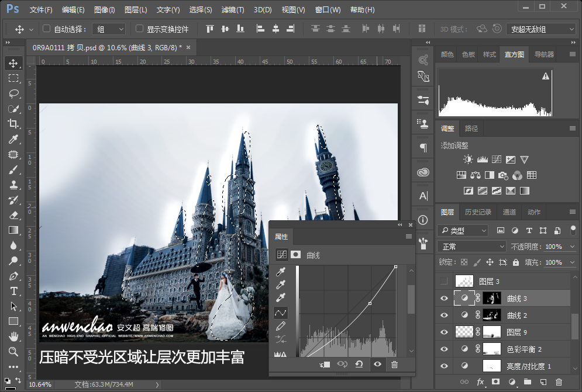Viewport: 582px width, 392px height.
Task: Open the 安超无敌组 workspace dropdown
Action: pyautogui.click(x=541, y=29)
